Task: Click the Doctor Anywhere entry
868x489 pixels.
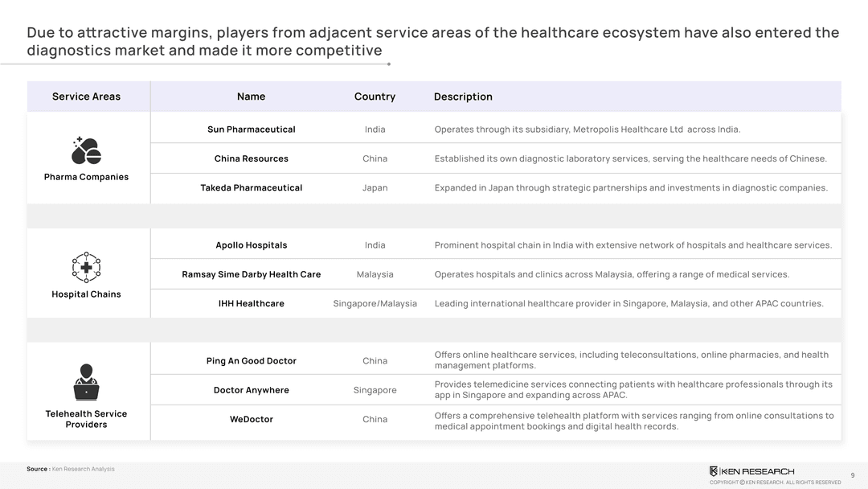Action: pyautogui.click(x=251, y=390)
